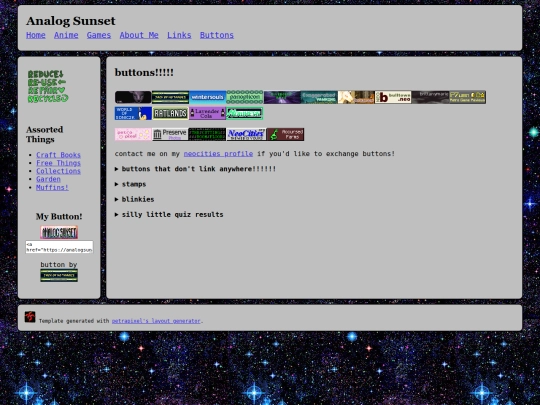Open the button-maker badge under 'button by'
This screenshot has height=405, width=540.
click(59, 276)
